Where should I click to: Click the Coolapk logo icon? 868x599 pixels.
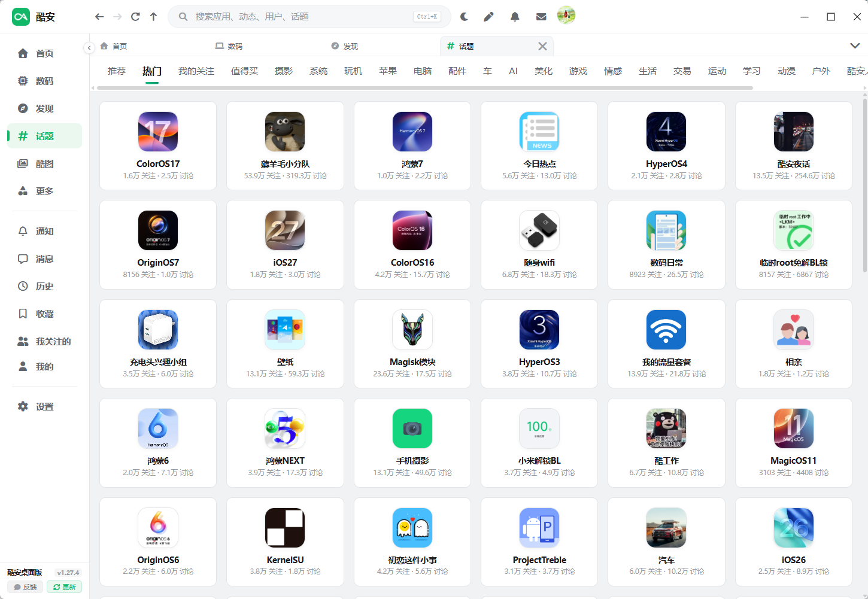pos(21,17)
